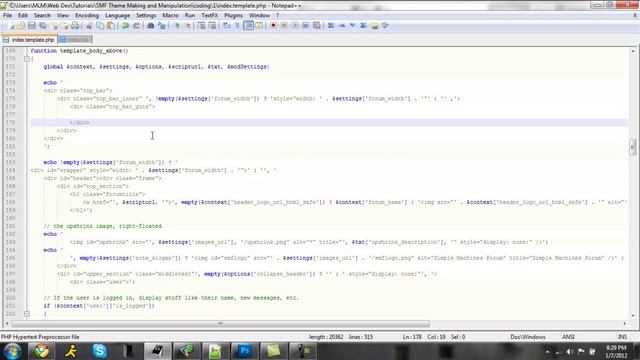Click 'length : 20362' in status bar

[326, 337]
